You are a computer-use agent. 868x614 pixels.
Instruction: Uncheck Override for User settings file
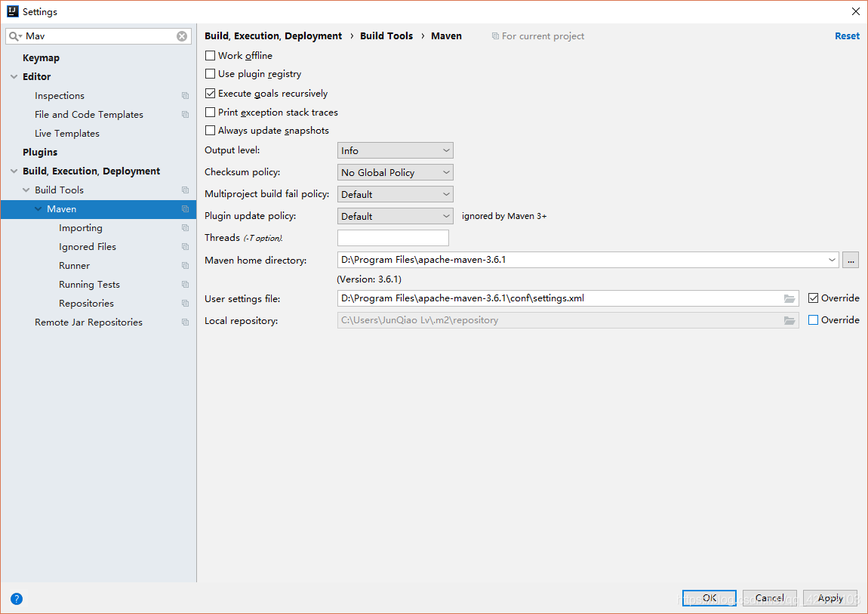[x=813, y=298]
